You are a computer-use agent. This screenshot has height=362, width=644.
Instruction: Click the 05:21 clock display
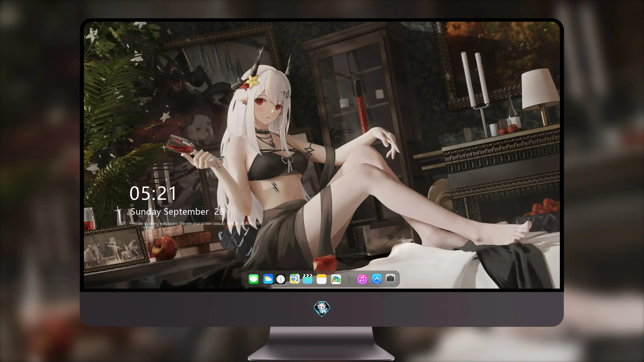click(x=153, y=193)
